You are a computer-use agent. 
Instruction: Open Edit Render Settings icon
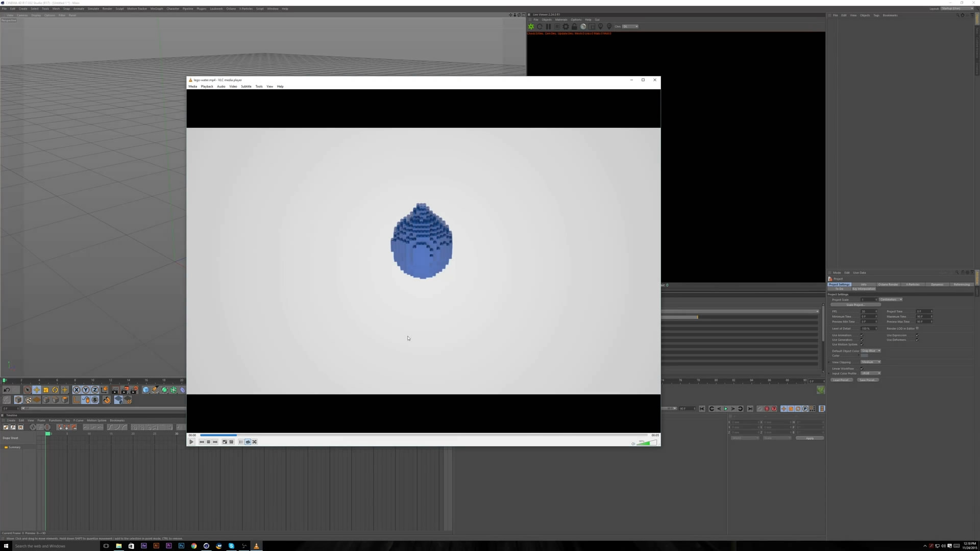pos(134,390)
